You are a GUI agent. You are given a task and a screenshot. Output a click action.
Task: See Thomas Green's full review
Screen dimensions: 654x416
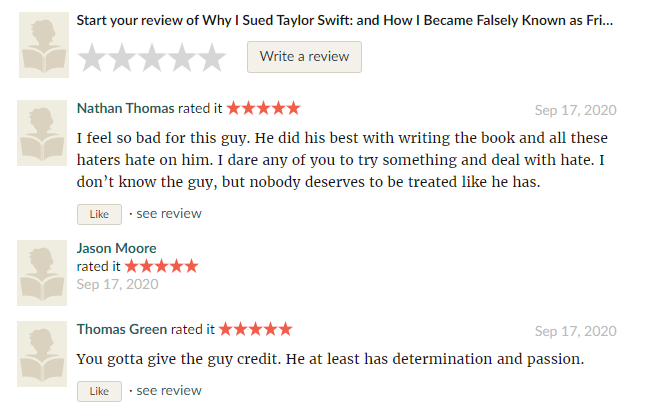pyautogui.click(x=169, y=391)
